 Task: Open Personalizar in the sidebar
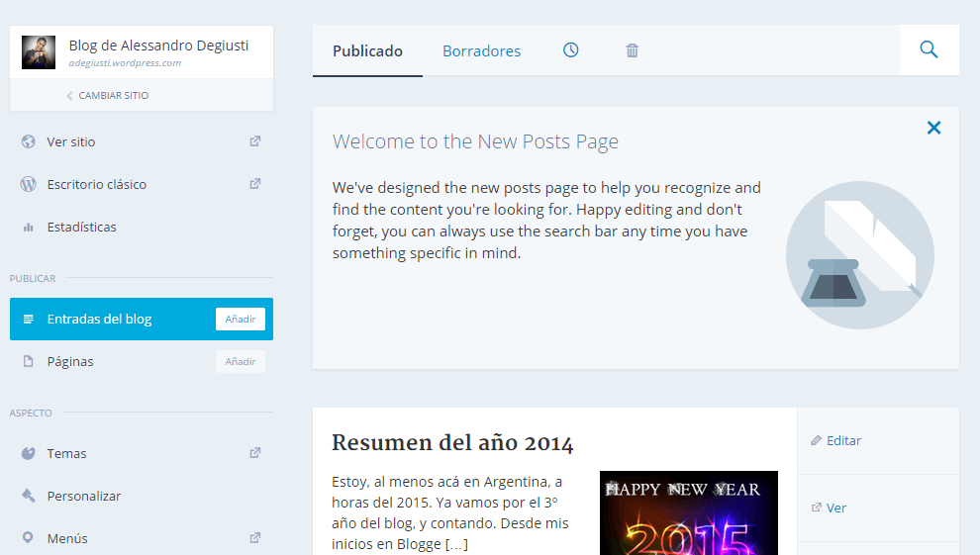click(83, 496)
